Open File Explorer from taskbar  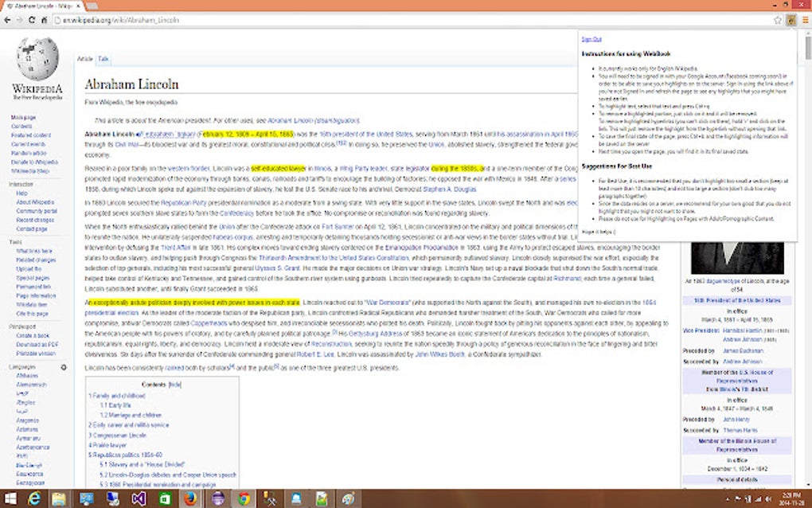point(59,498)
